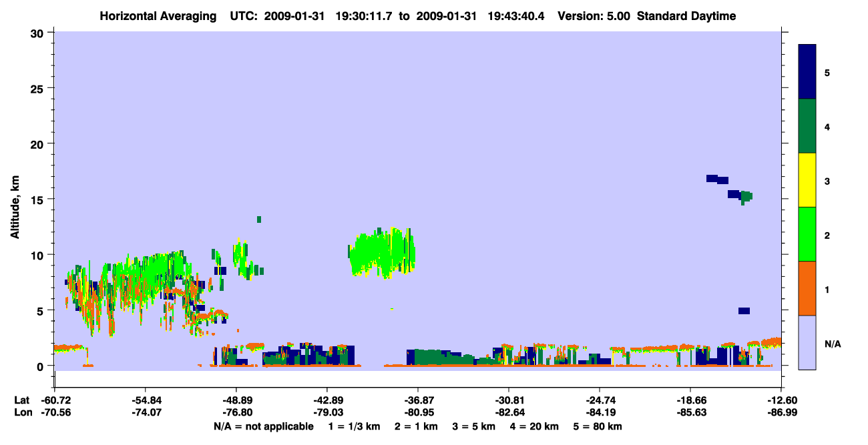Click legend text '5 = 80 km'
The image size is (868, 445).
598,426
